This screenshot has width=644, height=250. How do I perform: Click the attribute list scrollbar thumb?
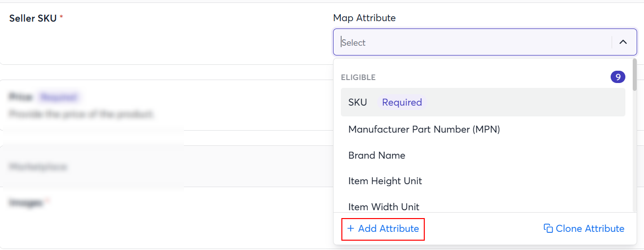[x=635, y=75]
